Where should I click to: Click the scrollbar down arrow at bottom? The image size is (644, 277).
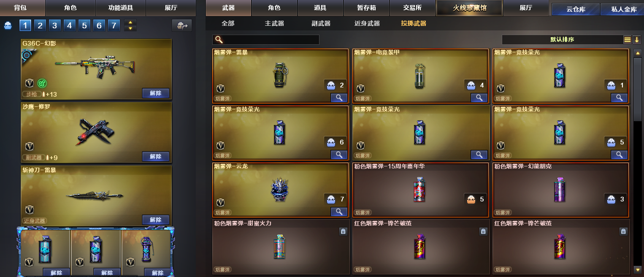pos(638,269)
